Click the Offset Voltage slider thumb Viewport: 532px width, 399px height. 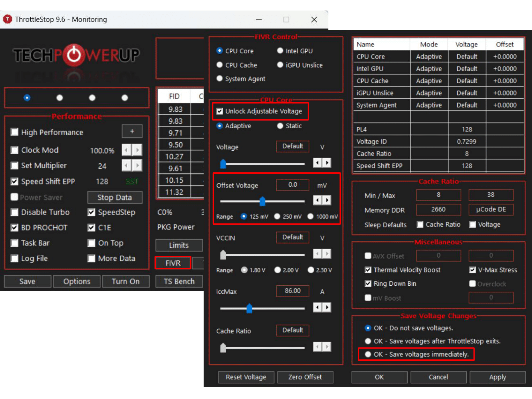[x=262, y=201]
